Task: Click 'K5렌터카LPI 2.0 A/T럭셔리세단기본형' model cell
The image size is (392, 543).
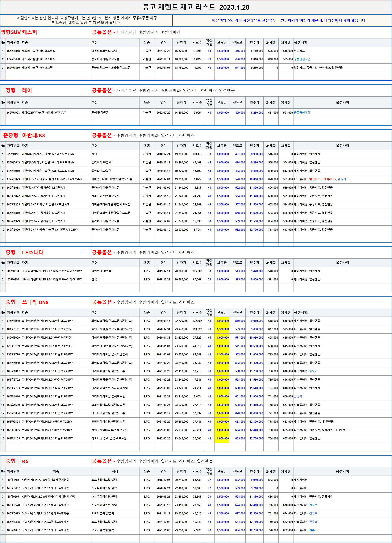Action: pos(56,480)
